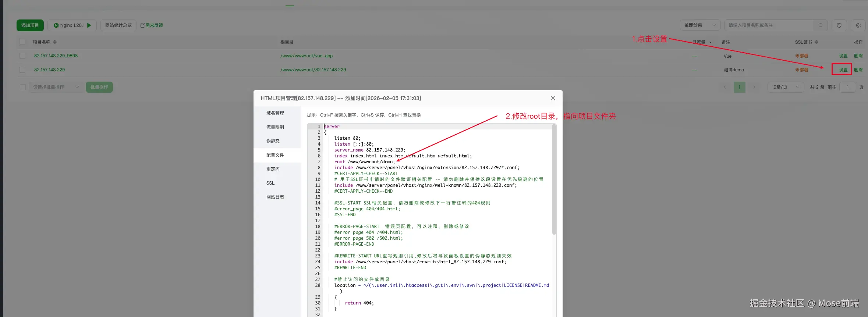Viewport: 868px width, 317px height.
Task: Select the 配置文件 tab
Action: coord(275,155)
